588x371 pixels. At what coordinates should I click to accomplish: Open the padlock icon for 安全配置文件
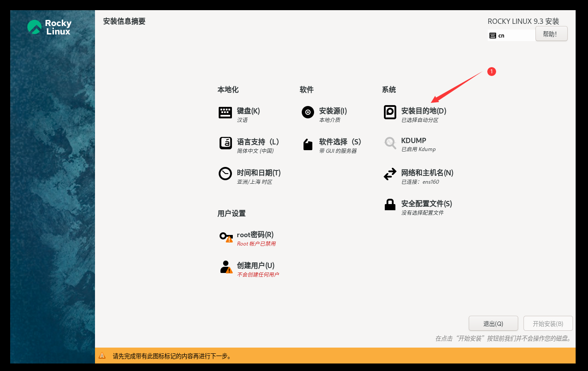(390, 204)
